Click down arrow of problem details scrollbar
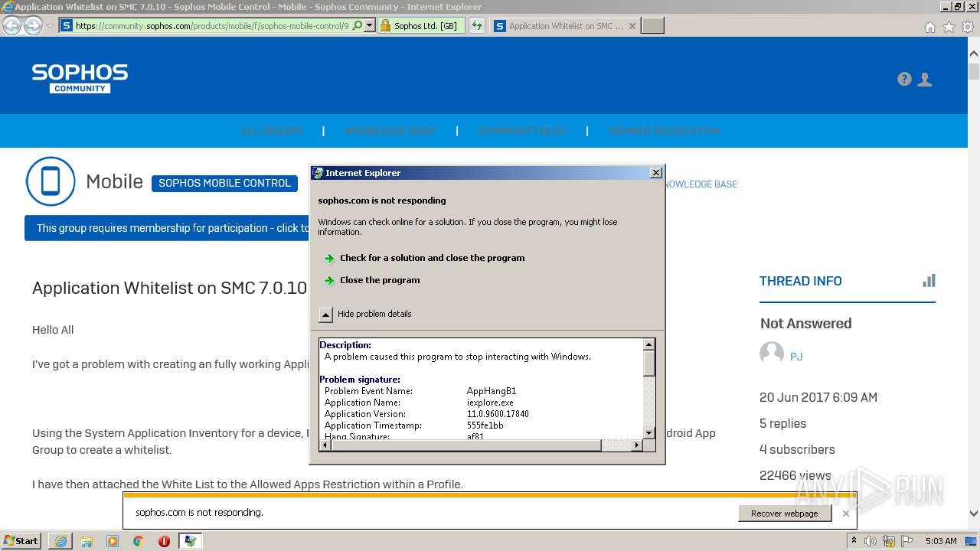This screenshot has height=551, width=980. point(648,433)
